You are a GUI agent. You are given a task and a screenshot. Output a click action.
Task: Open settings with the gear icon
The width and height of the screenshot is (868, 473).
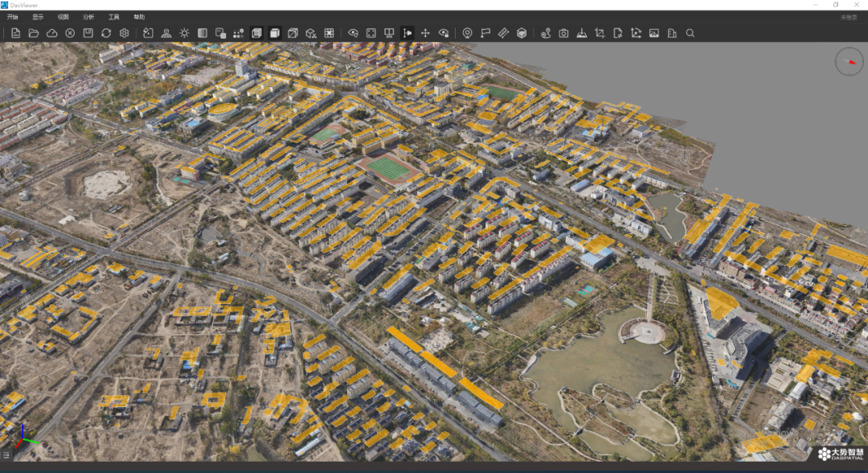pyautogui.click(x=125, y=33)
